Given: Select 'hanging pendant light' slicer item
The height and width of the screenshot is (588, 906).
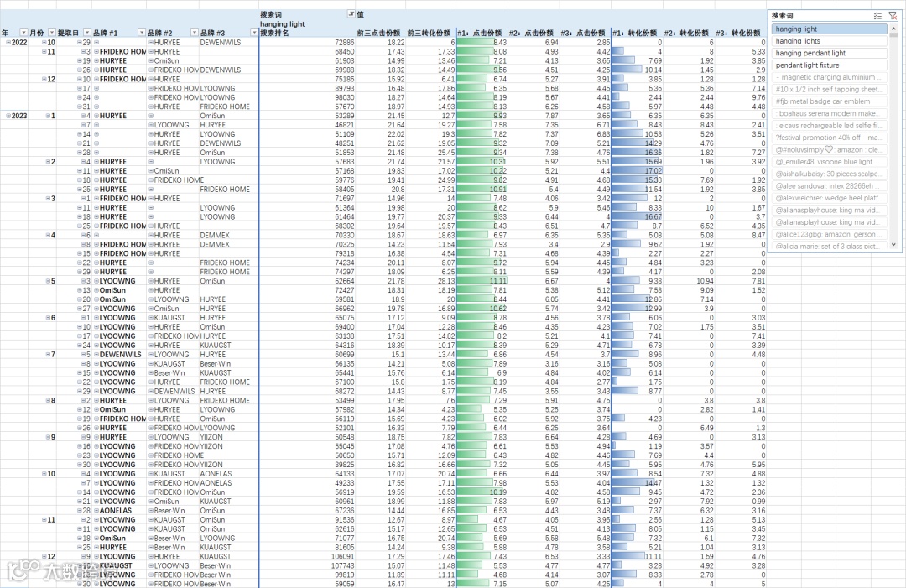Looking at the screenshot, I should [x=829, y=53].
